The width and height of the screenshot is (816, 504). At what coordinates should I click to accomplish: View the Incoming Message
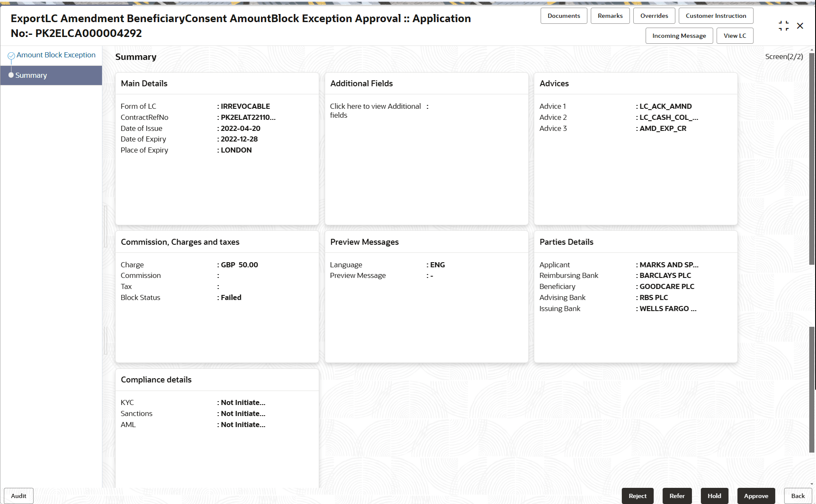click(x=679, y=35)
